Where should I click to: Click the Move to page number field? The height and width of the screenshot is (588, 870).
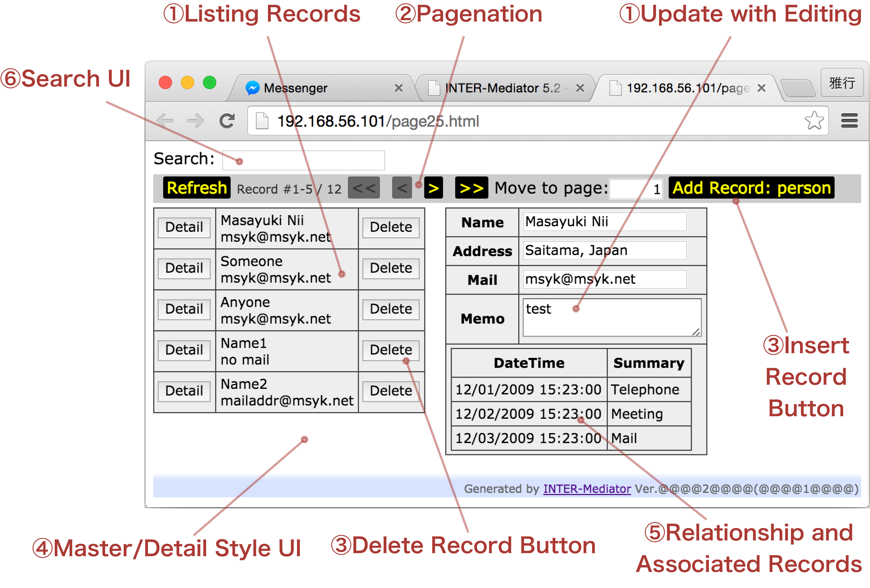tap(636, 189)
